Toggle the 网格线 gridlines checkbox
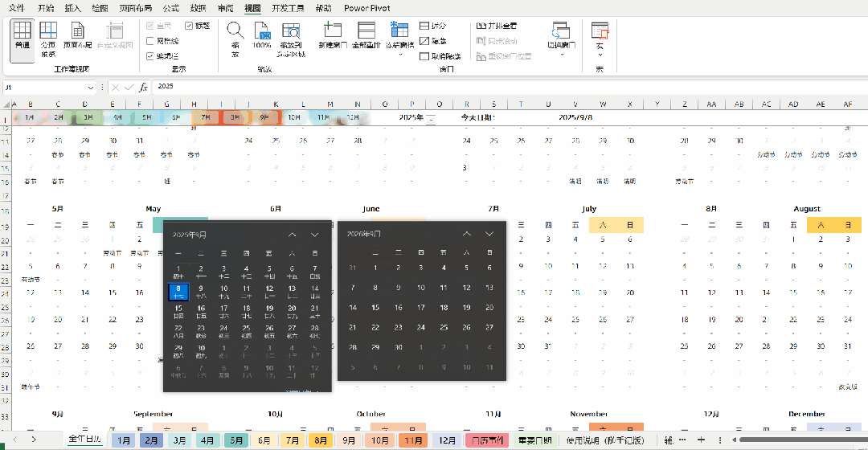The height and width of the screenshot is (450, 868). [162, 41]
